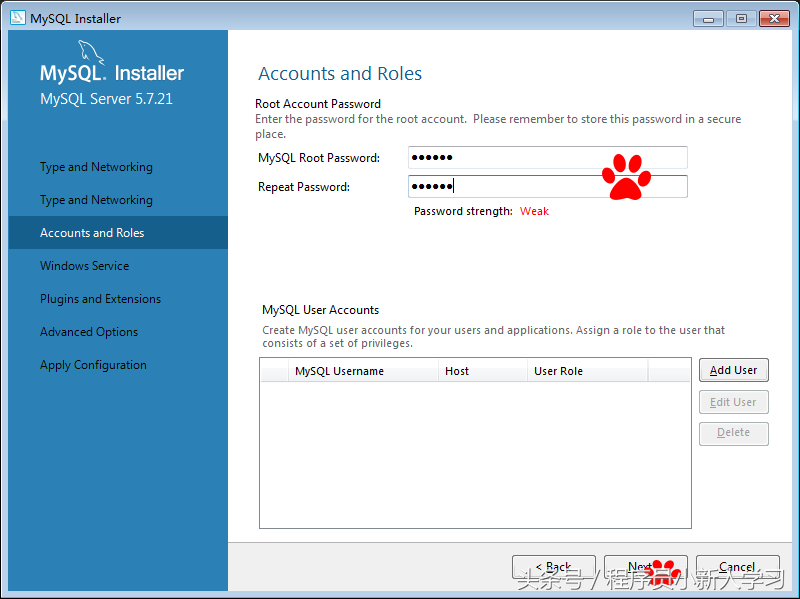Select the Windows Service step
800x599 pixels.
[x=84, y=265]
